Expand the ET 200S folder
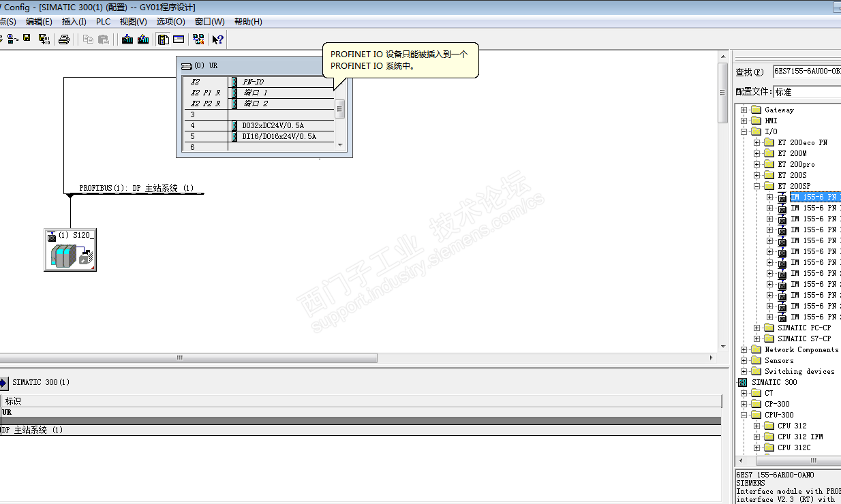This screenshot has width=841, height=504. click(756, 175)
